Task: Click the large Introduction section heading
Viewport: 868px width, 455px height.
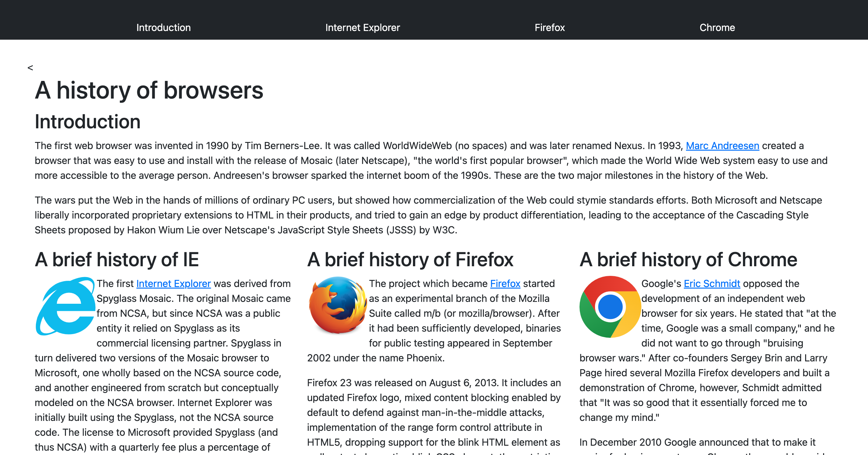Action: point(88,122)
